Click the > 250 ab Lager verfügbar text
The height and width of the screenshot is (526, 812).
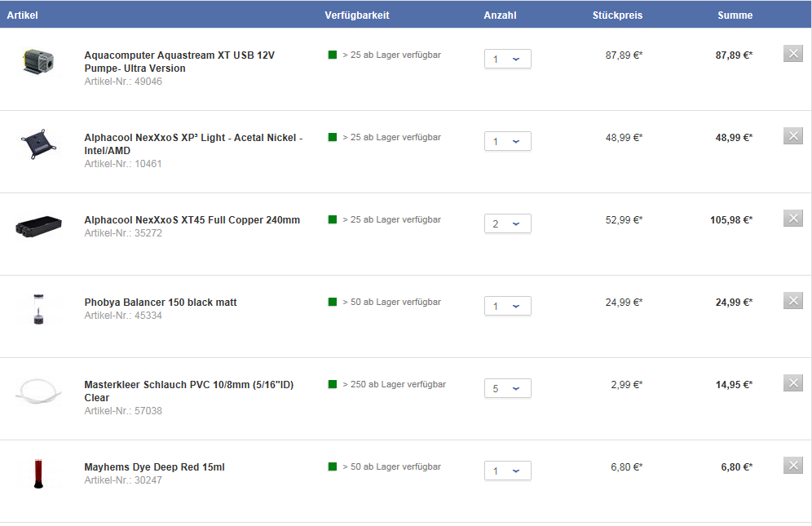click(x=394, y=384)
